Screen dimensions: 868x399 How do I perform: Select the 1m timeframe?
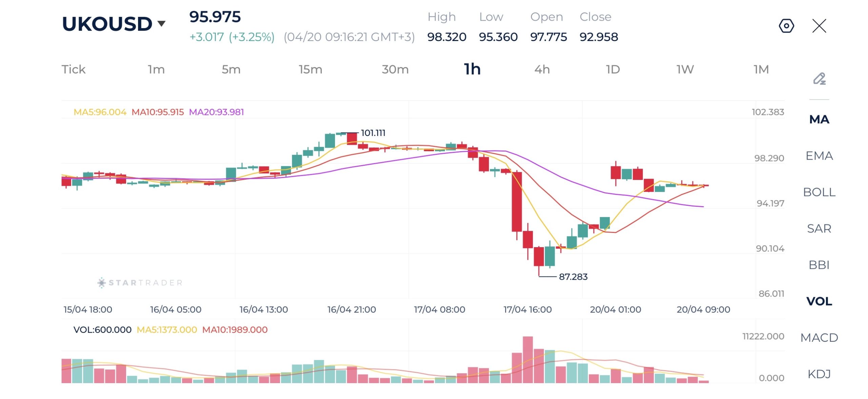pos(156,69)
